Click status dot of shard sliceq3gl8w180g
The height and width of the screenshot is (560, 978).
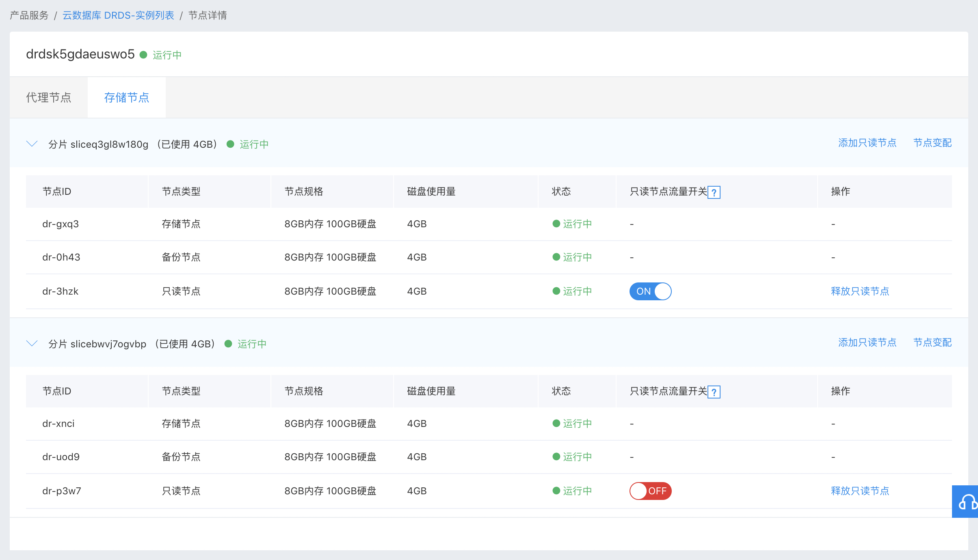pyautogui.click(x=230, y=144)
